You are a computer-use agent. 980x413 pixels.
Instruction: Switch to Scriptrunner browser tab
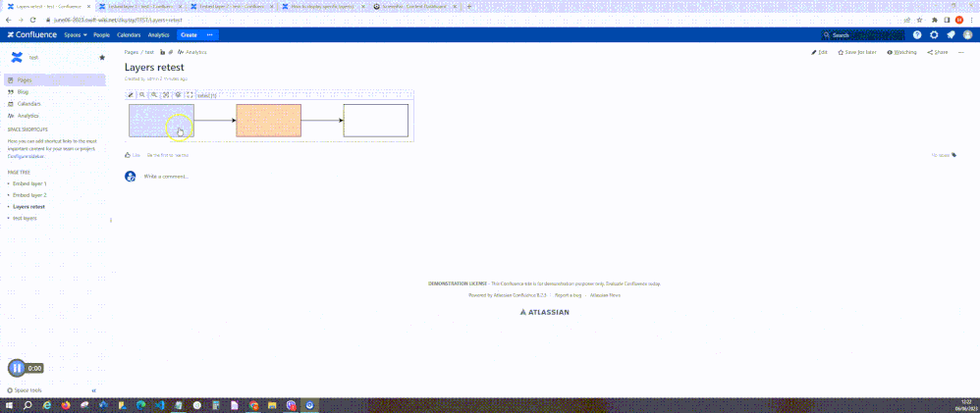coord(414,6)
